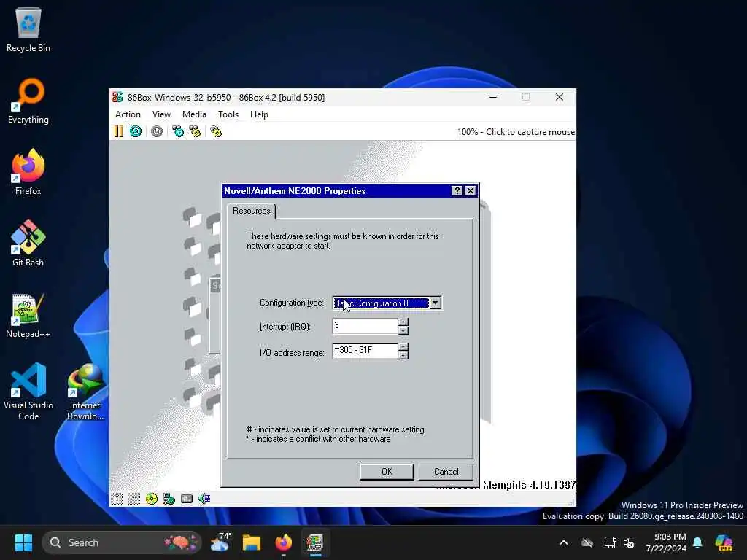Open the Recycle Bin desktop icon

(x=28, y=29)
